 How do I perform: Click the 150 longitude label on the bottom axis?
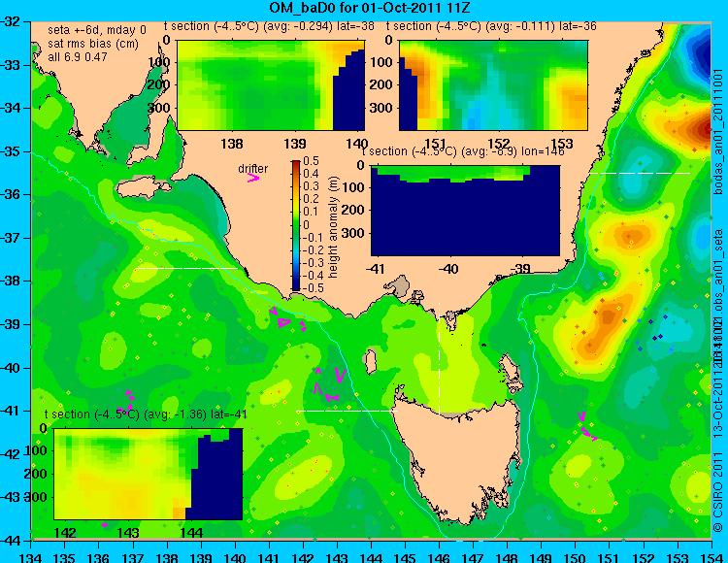[576, 557]
